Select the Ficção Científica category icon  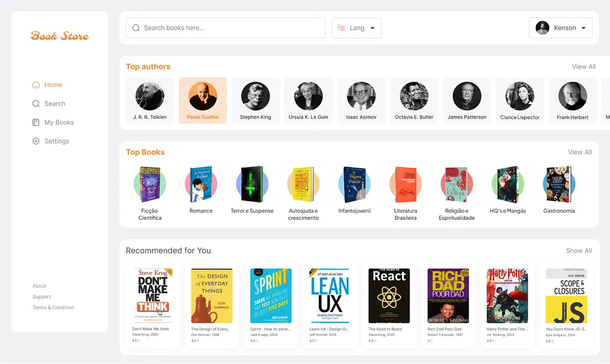tap(150, 185)
